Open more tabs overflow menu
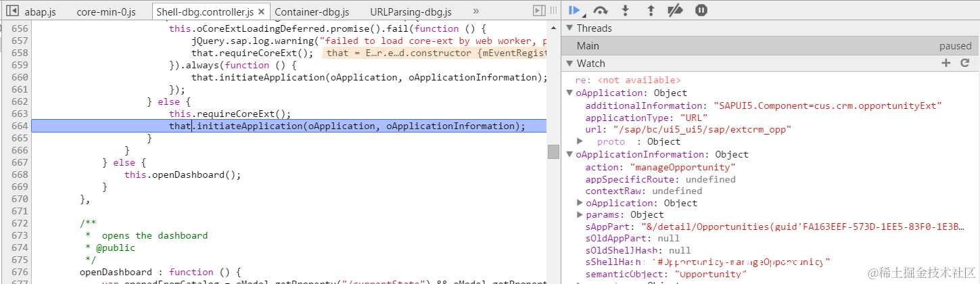This screenshot has width=980, height=284. [x=476, y=11]
